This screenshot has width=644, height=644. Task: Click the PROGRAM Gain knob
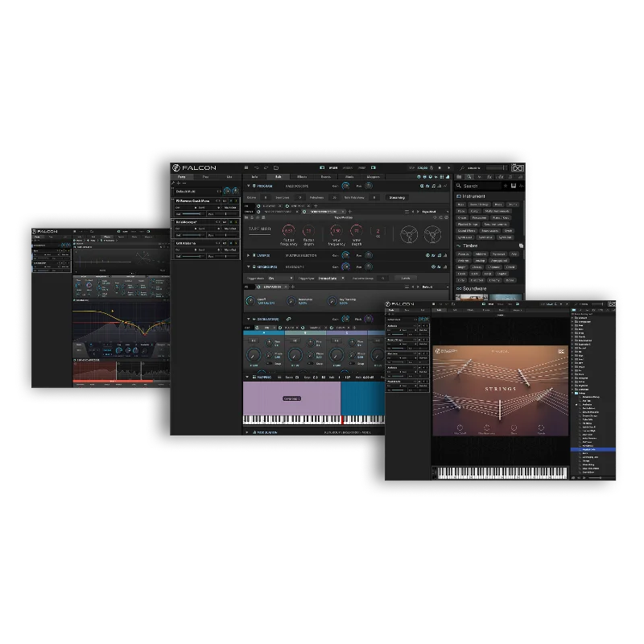[345, 186]
